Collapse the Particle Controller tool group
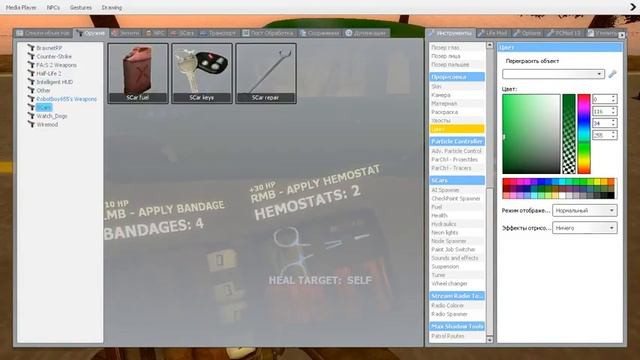This screenshot has width=640, height=360. tap(457, 141)
